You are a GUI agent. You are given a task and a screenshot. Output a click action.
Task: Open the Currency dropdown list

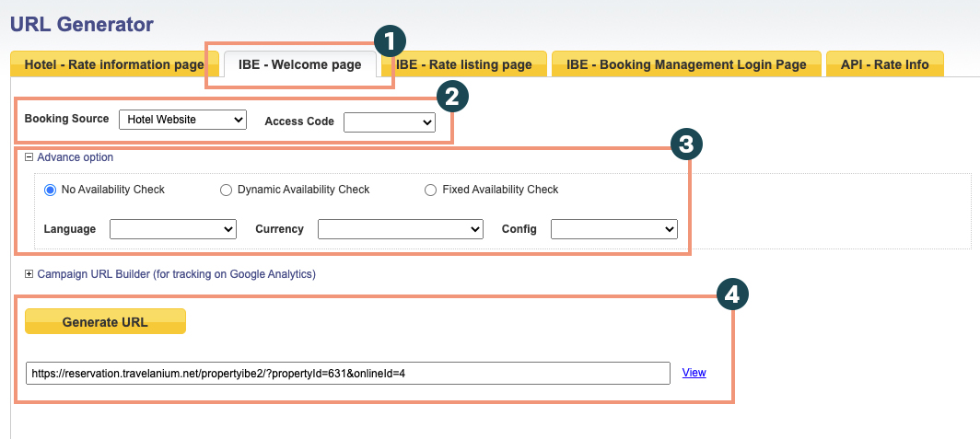click(400, 229)
